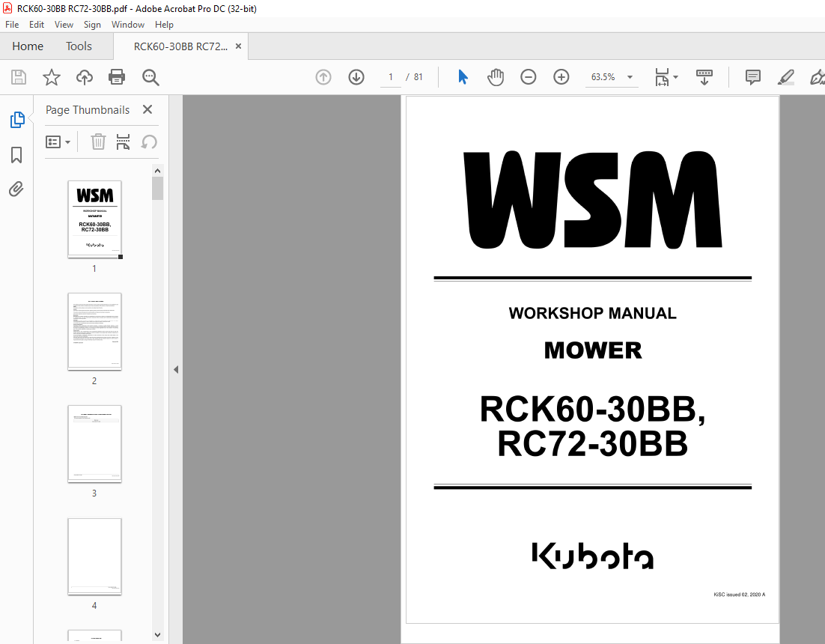Click 'RCK60-30BB,' model text on page
Viewport: 825px width, 644px height.
pos(592,409)
